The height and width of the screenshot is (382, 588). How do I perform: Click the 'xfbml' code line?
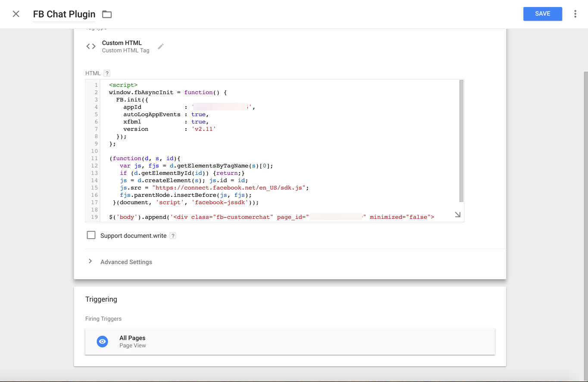click(166, 122)
